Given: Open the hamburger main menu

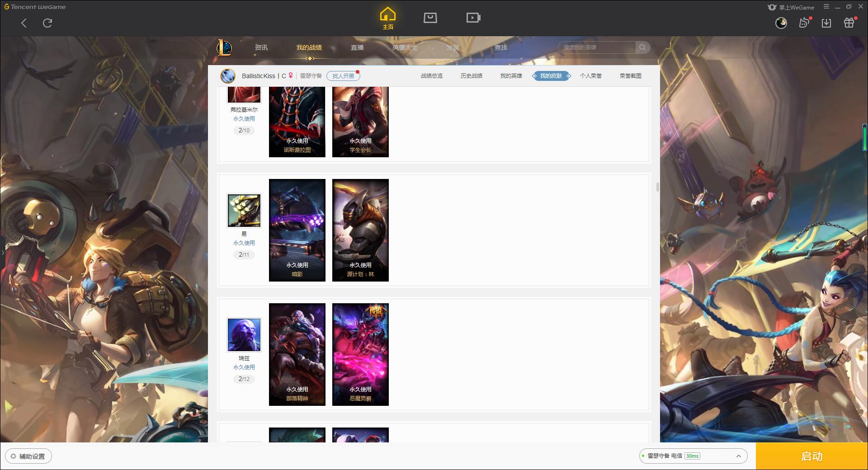Looking at the screenshot, I should pos(826,7).
